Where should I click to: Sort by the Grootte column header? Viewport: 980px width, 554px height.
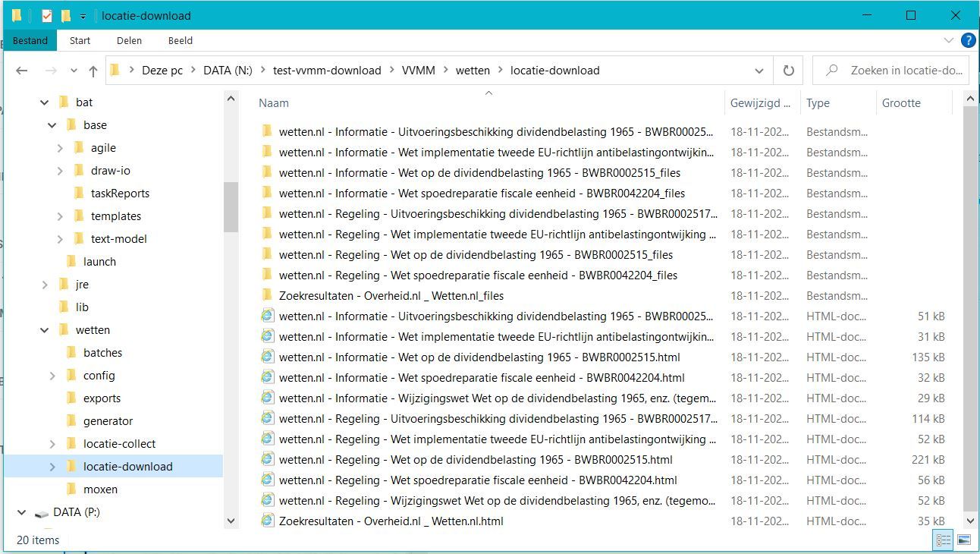pos(901,103)
